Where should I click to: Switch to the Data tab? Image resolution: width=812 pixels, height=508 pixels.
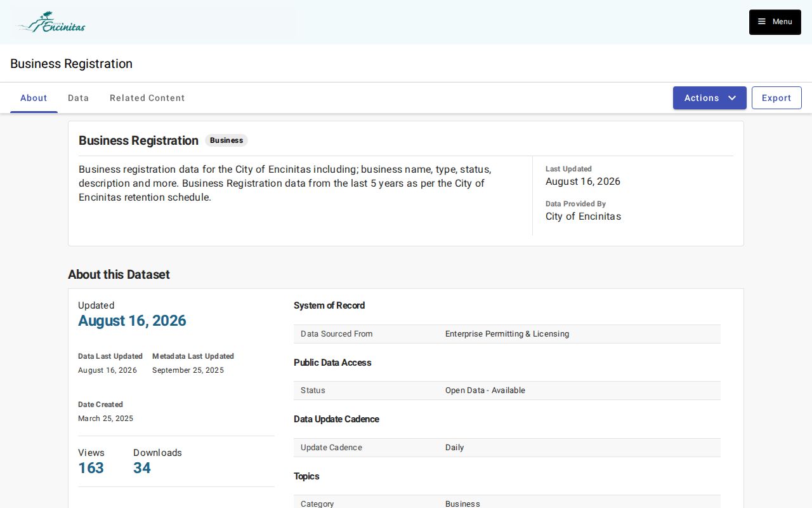click(x=79, y=98)
